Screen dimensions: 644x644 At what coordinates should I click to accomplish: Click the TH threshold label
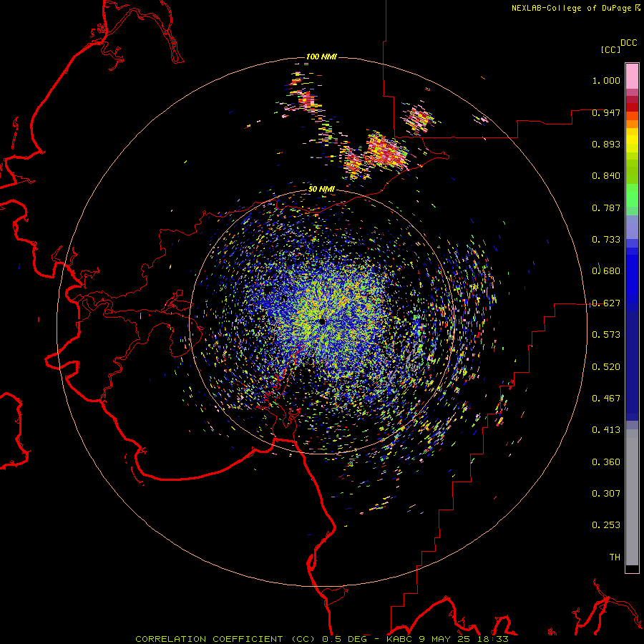[x=615, y=557]
